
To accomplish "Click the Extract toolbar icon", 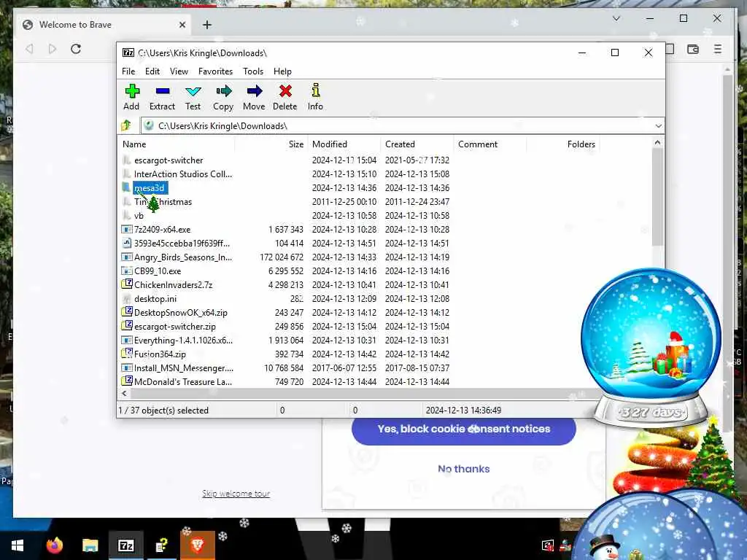I will 163,91.
